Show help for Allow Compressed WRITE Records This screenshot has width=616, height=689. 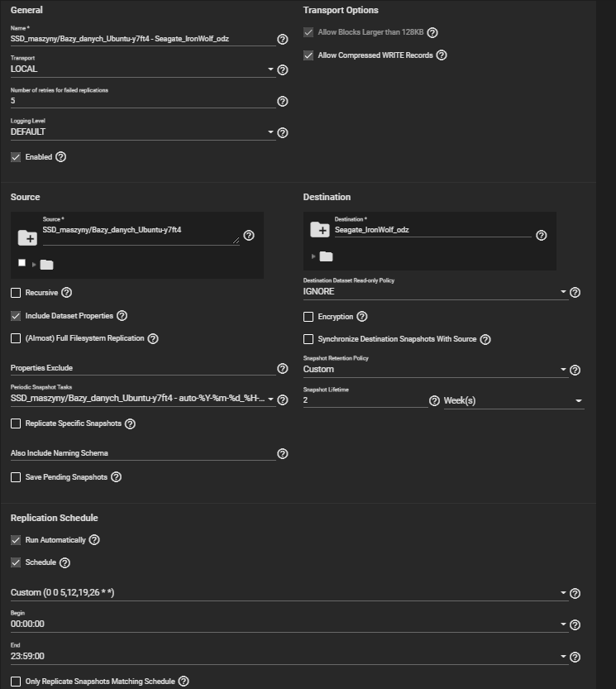442,55
